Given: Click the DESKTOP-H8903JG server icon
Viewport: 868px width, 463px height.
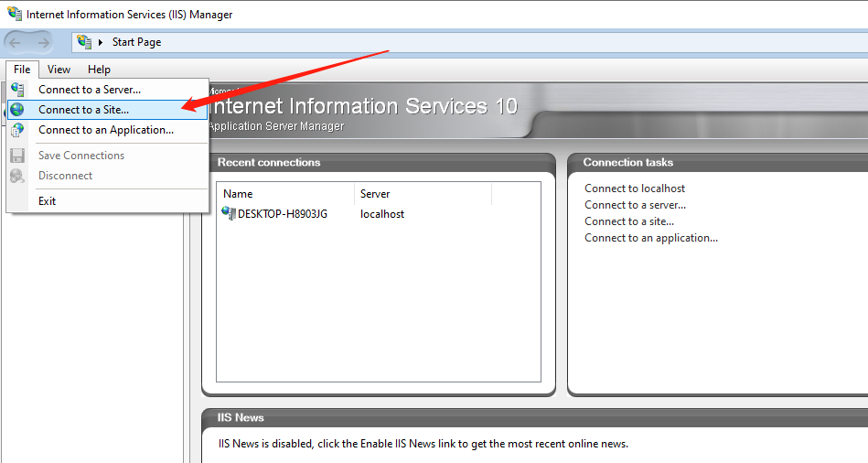Looking at the screenshot, I should [229, 214].
